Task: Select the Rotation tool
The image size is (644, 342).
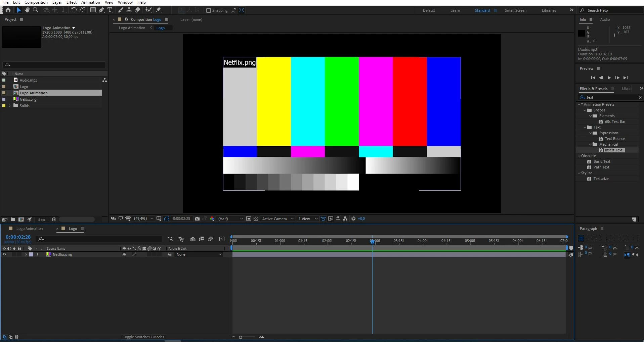Action: [74, 10]
